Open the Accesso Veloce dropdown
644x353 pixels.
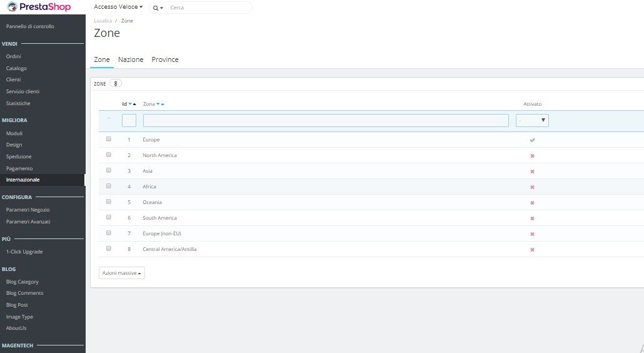(x=118, y=7)
